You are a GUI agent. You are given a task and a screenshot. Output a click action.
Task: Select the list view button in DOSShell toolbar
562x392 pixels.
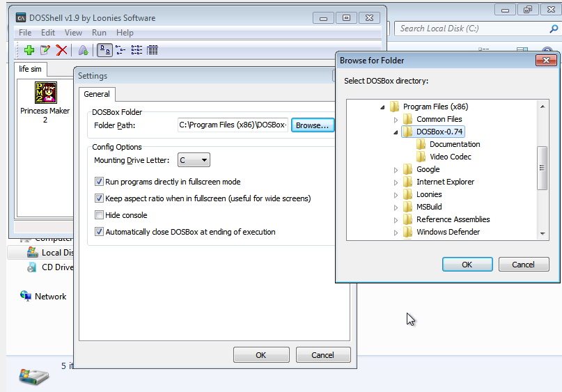click(136, 50)
